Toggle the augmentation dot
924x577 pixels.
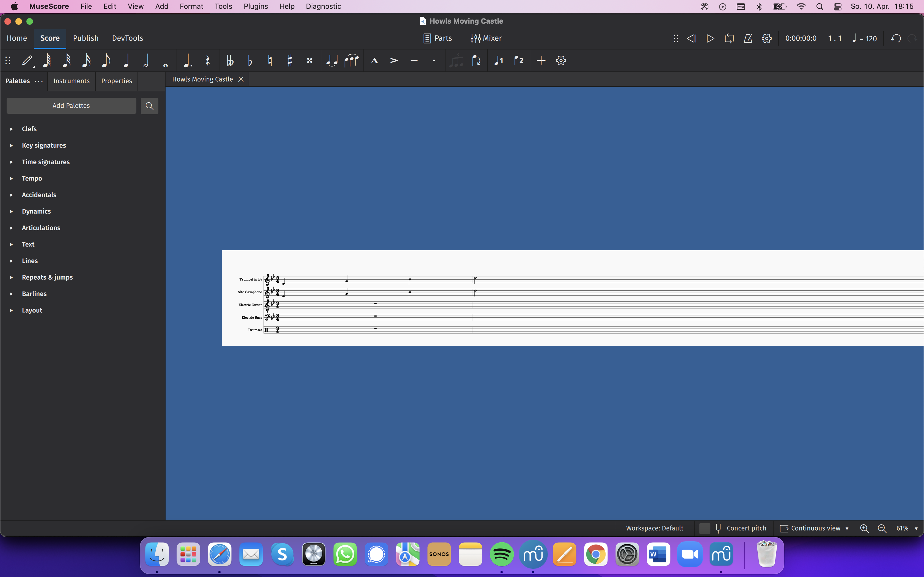click(x=187, y=60)
